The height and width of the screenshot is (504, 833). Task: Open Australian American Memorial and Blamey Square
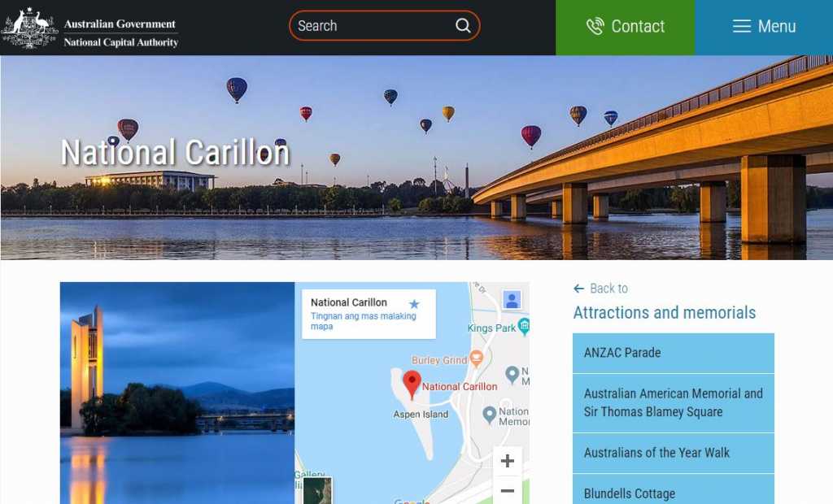(673, 403)
